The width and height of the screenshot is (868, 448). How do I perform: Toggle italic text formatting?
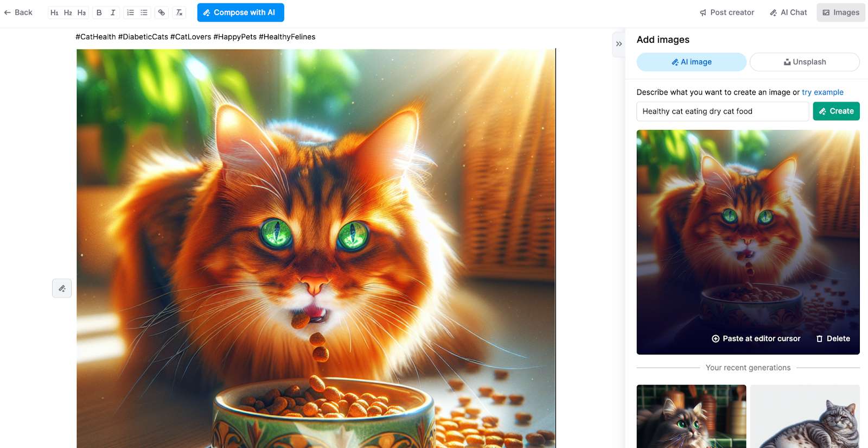coord(113,12)
